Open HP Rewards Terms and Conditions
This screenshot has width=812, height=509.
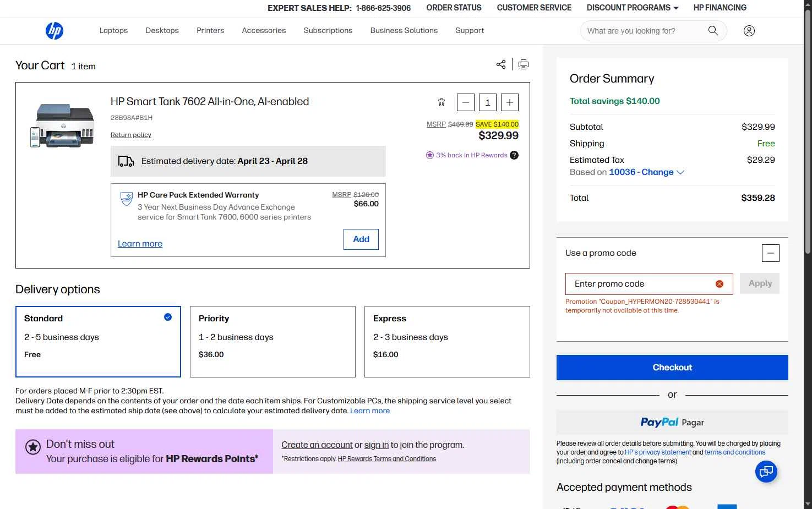coord(387,459)
